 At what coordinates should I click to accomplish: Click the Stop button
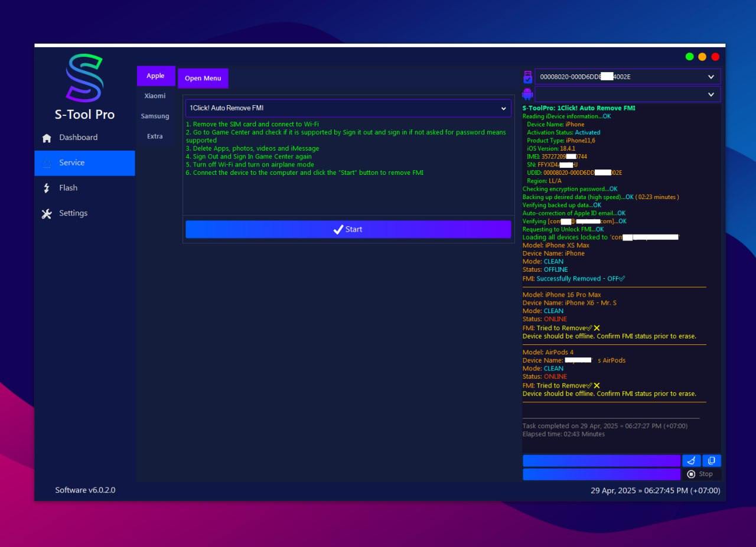click(702, 474)
